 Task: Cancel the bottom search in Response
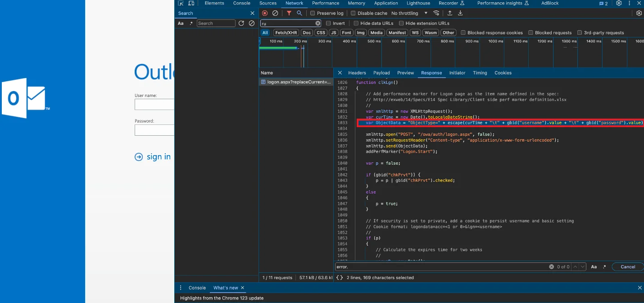coord(627,266)
